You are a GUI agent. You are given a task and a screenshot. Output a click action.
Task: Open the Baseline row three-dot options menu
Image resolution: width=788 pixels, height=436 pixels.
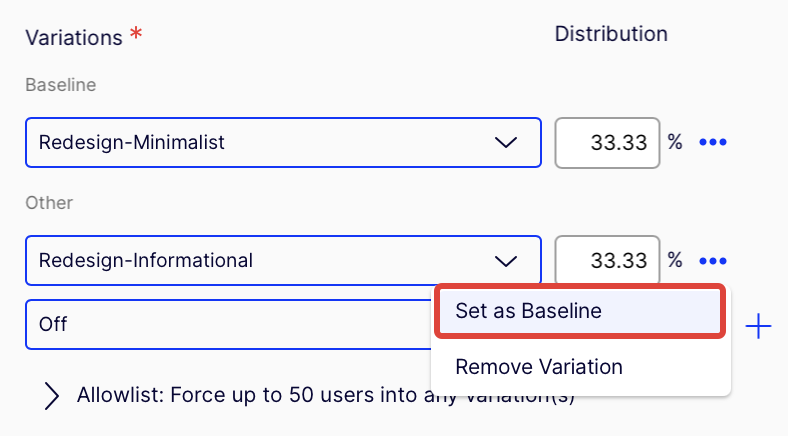(712, 142)
